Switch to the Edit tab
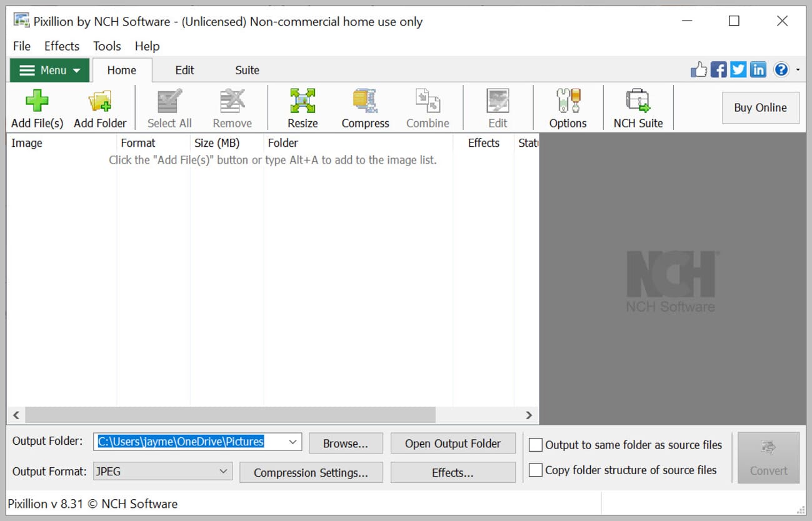 coord(184,70)
